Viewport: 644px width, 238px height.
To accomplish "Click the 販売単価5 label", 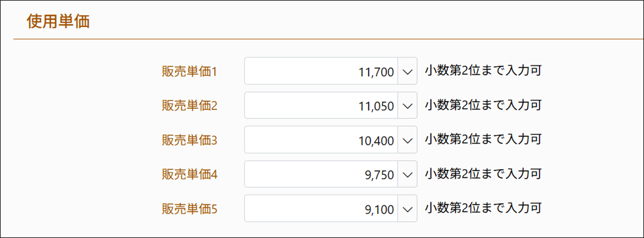I will coord(189,209).
